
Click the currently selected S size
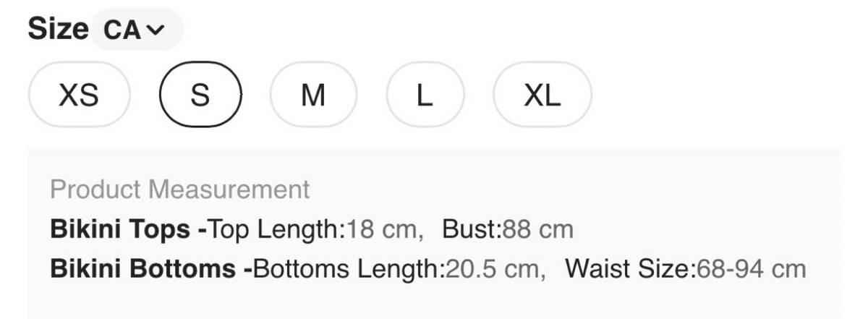pyautogui.click(x=200, y=95)
